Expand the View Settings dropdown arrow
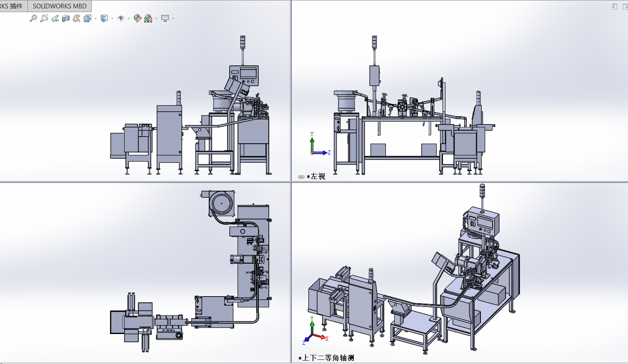Viewport: 628px width, 364px height. click(x=173, y=18)
